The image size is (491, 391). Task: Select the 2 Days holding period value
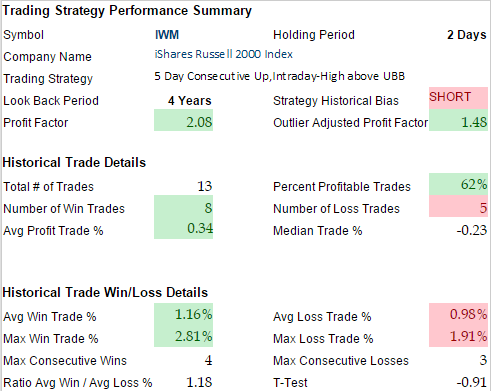click(467, 35)
